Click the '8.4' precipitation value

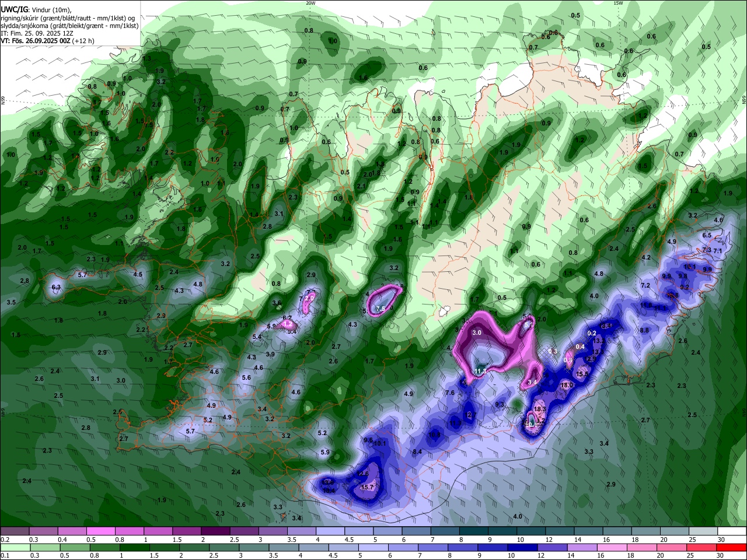(417, 452)
